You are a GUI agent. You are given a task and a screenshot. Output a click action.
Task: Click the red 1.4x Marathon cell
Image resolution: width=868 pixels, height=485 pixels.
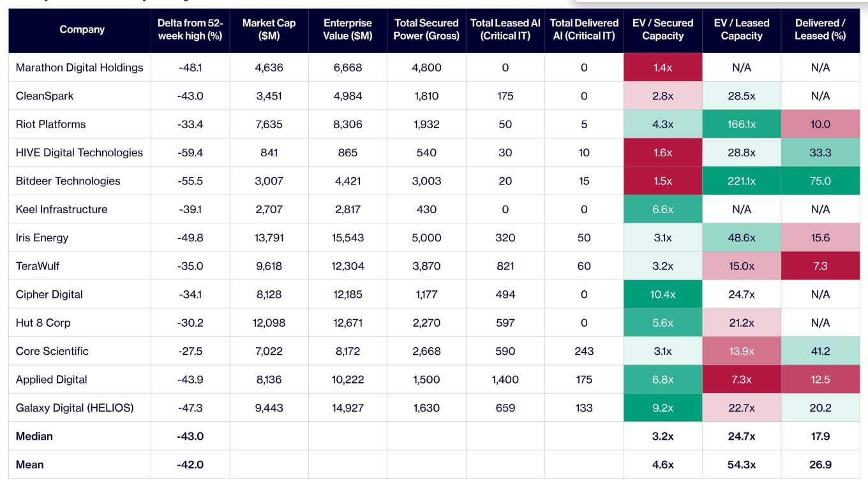click(662, 68)
